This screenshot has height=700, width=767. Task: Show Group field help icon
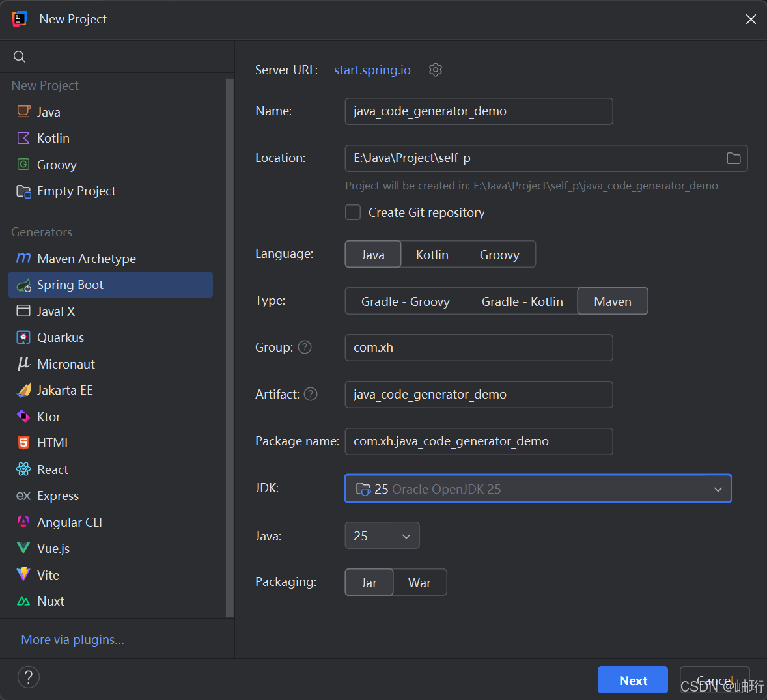[305, 347]
